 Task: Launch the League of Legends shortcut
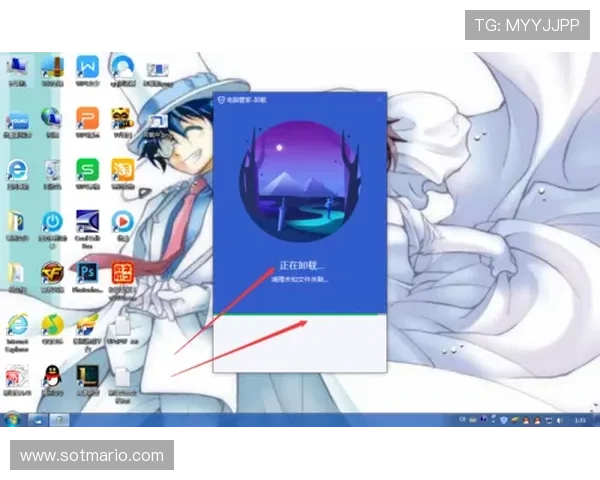pyautogui.click(x=88, y=375)
